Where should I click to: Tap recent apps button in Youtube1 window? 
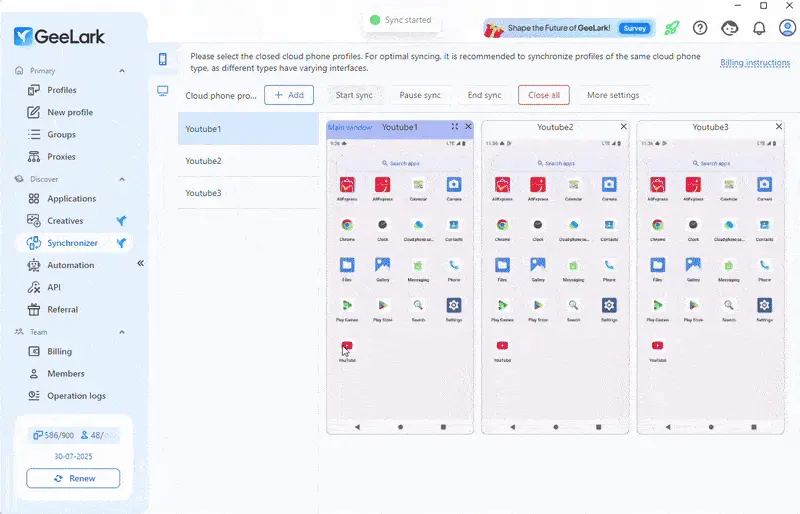pos(443,427)
